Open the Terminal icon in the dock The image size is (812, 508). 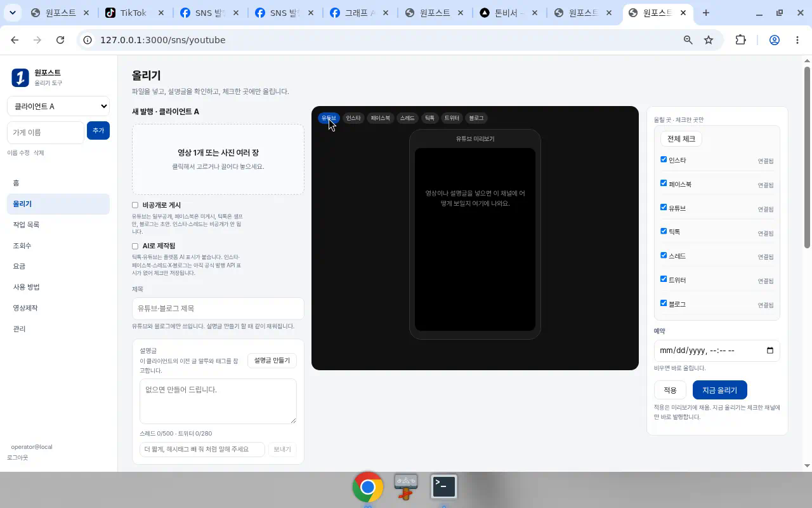coord(444,486)
